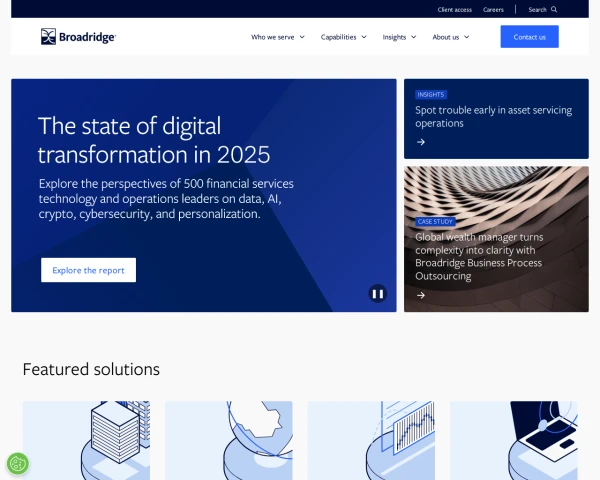Pause the hero carousel
The image size is (600, 480).
click(378, 294)
